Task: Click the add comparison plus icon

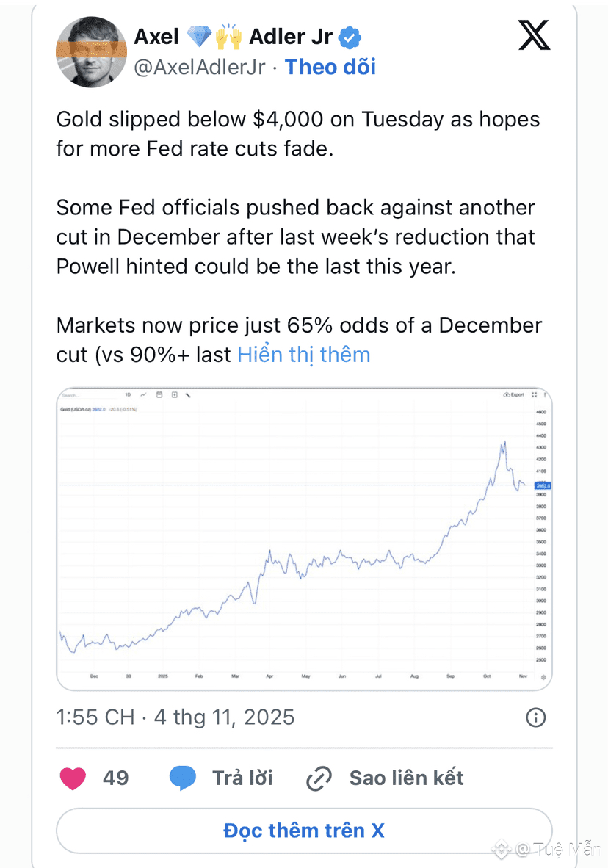Action: (x=174, y=395)
